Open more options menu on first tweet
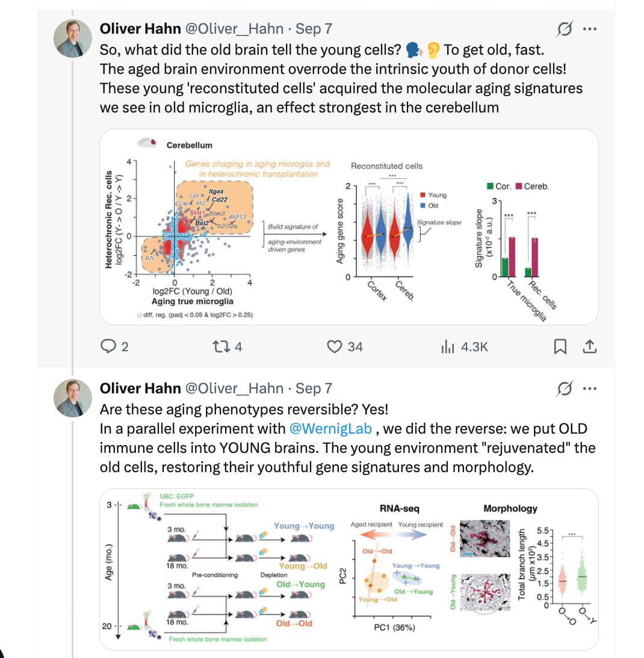The width and height of the screenshot is (644, 658). click(x=589, y=29)
